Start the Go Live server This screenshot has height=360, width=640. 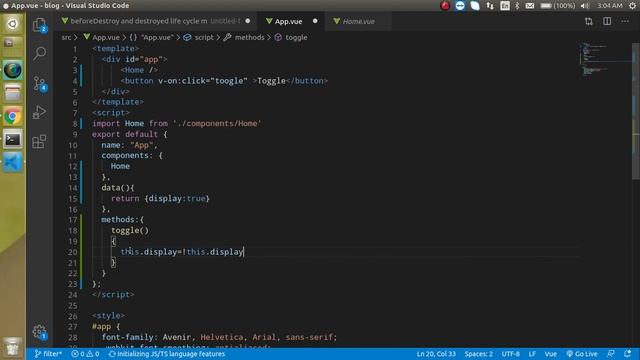pos(582,354)
